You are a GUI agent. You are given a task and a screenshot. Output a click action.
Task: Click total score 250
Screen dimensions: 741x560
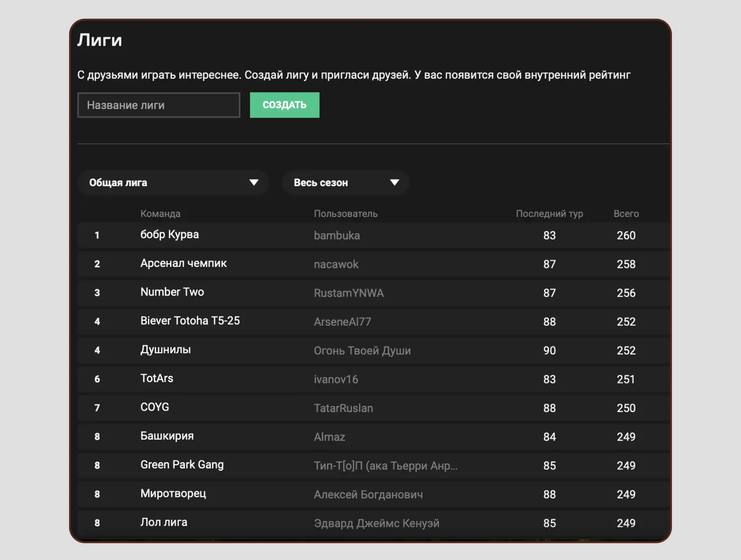(x=626, y=408)
